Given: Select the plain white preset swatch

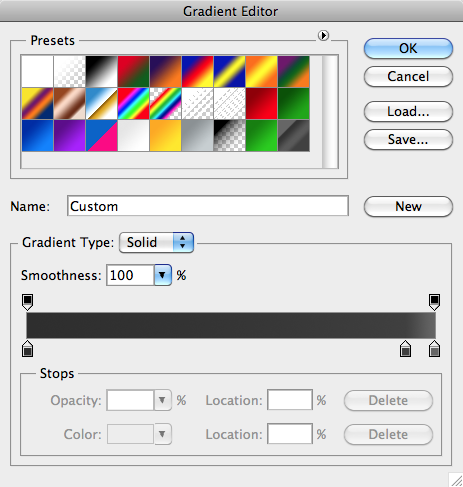Looking at the screenshot, I should pos(38,72).
